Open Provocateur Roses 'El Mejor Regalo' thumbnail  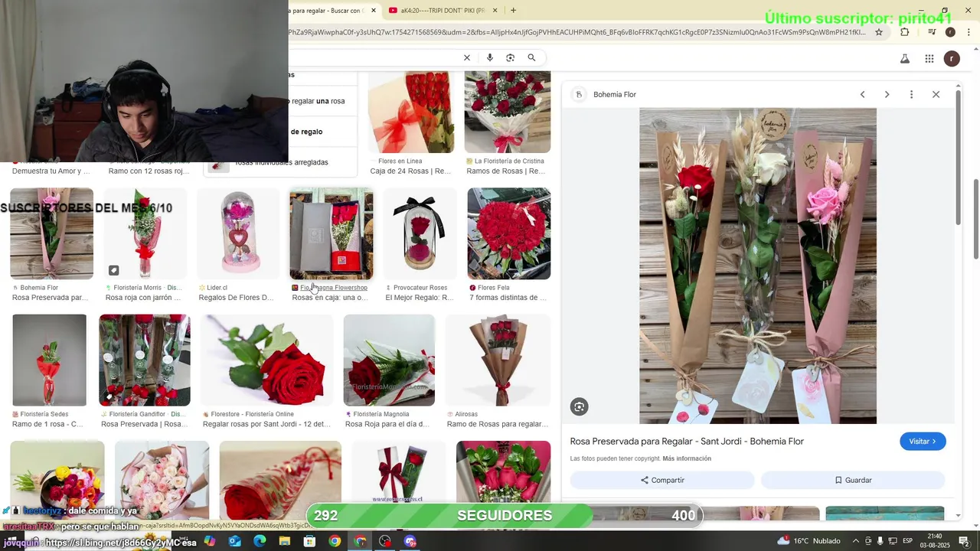[x=420, y=233]
